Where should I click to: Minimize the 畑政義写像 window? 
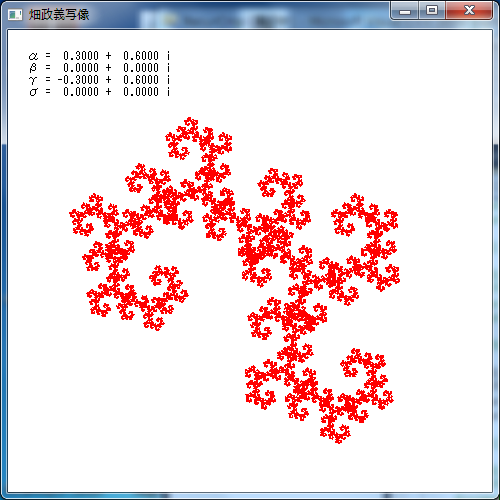pos(405,11)
